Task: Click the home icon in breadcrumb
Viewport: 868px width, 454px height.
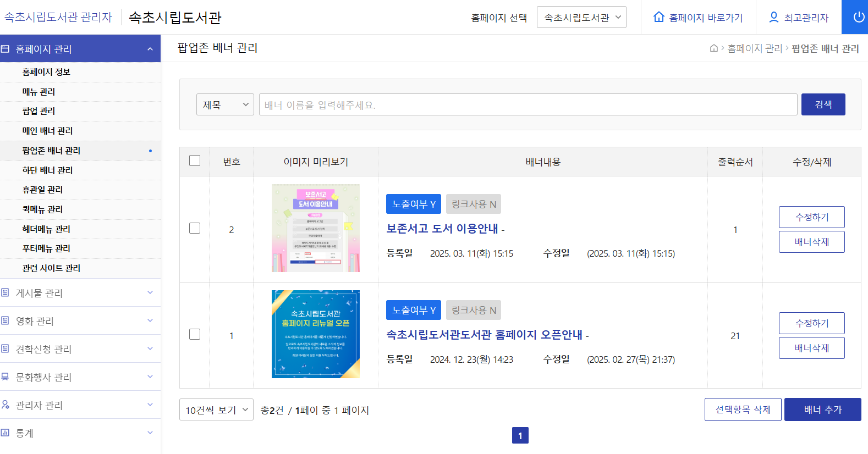Action: [714, 48]
